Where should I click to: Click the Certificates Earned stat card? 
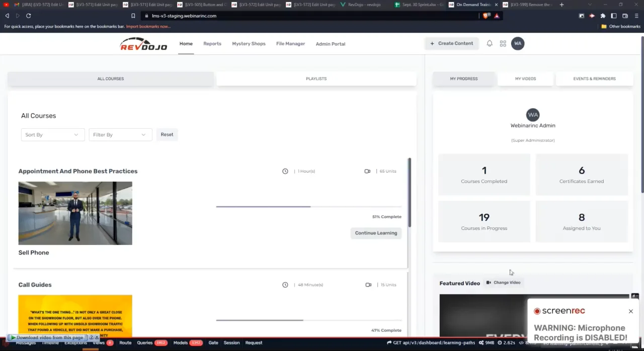pos(582,174)
